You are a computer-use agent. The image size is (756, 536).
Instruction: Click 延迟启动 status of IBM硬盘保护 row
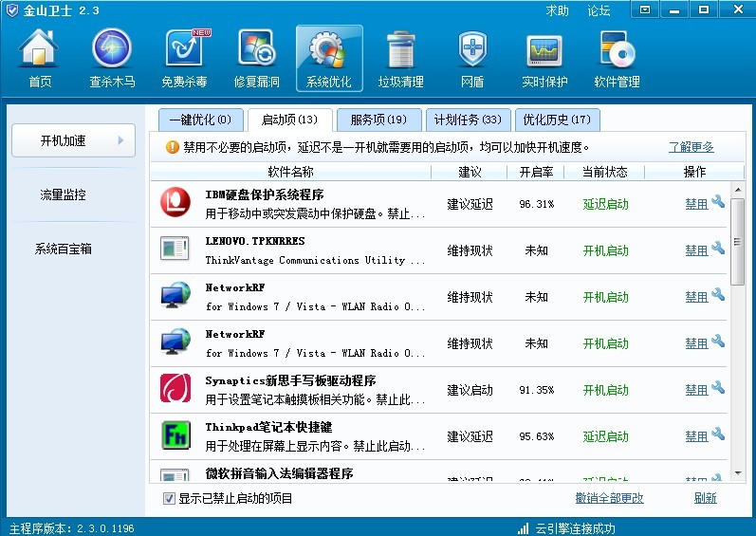[605, 204]
